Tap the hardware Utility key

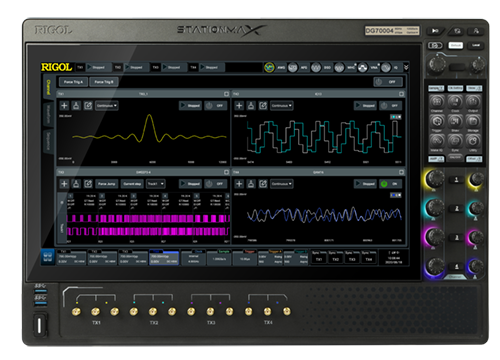pyautogui.click(x=473, y=141)
